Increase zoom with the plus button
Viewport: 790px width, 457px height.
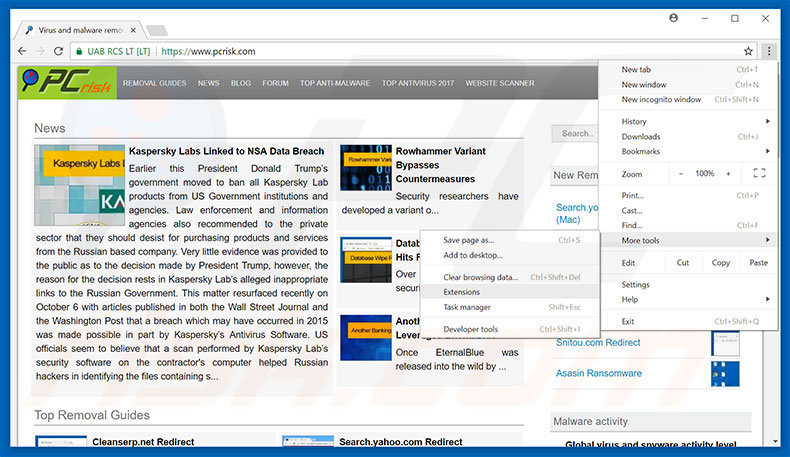(728, 174)
